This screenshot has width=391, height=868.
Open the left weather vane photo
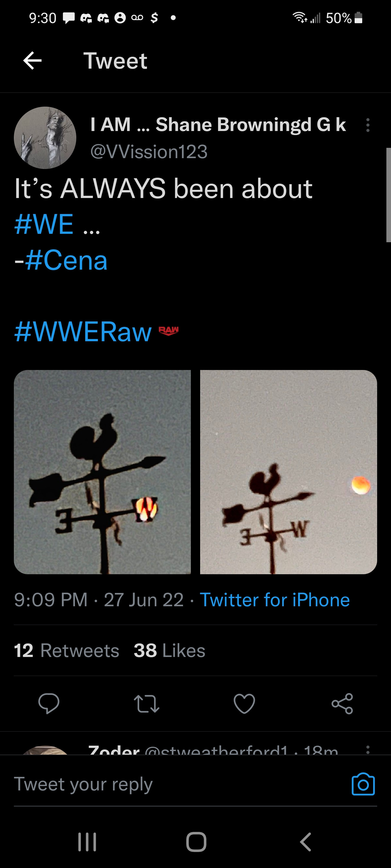102,472
